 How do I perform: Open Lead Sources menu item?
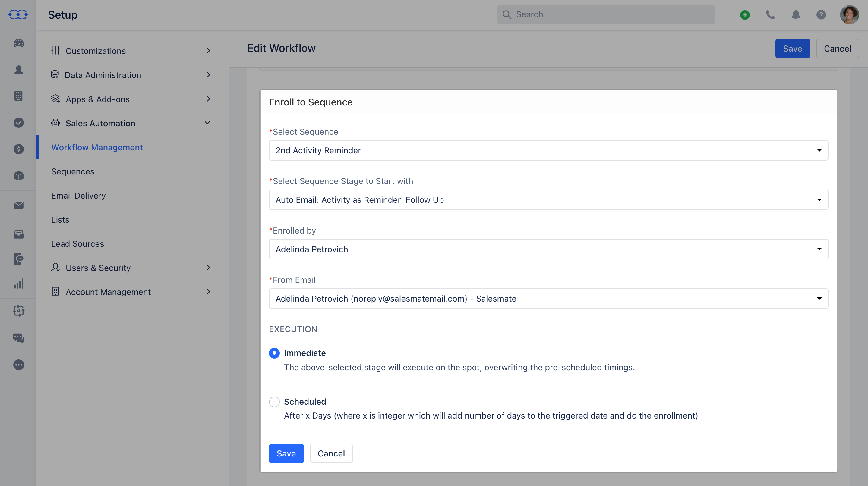pyautogui.click(x=77, y=244)
